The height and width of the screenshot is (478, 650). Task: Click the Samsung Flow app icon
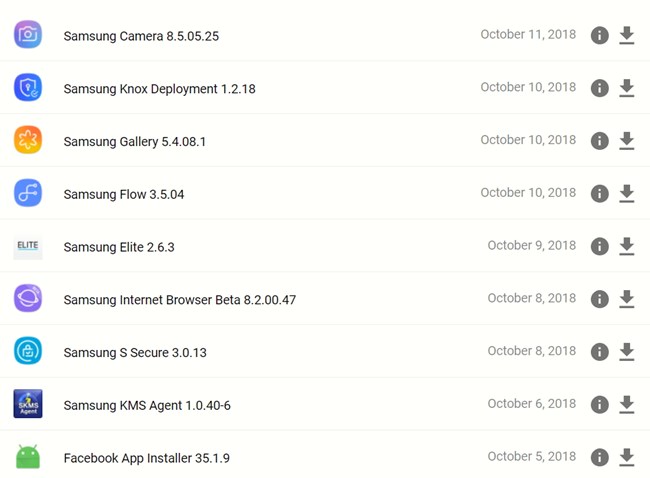[28, 193]
